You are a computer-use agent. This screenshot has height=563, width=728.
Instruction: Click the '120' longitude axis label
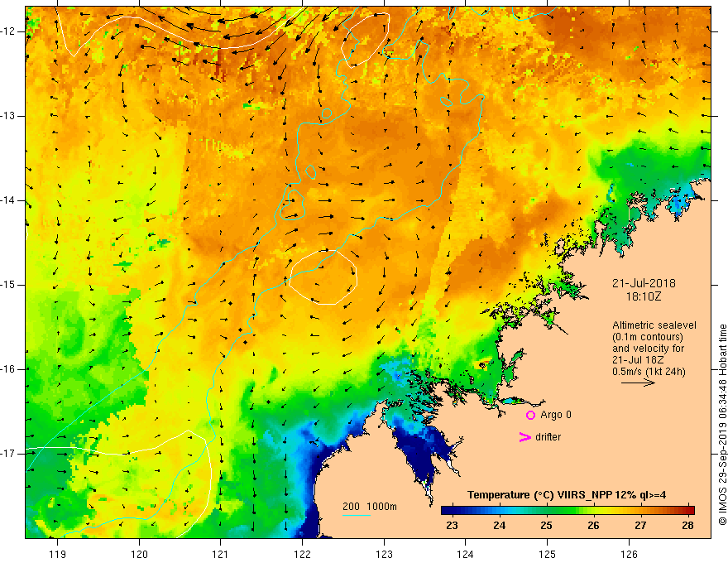click(x=139, y=554)
